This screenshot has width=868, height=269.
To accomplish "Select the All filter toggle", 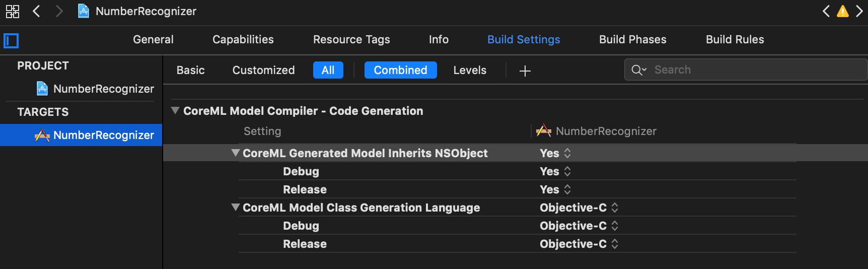I will pyautogui.click(x=328, y=70).
